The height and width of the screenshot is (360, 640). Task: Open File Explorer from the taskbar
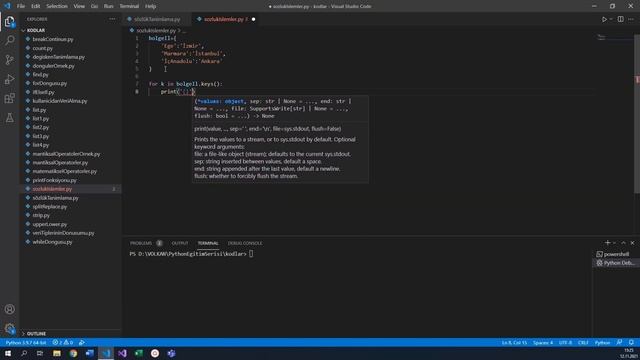click(57, 353)
